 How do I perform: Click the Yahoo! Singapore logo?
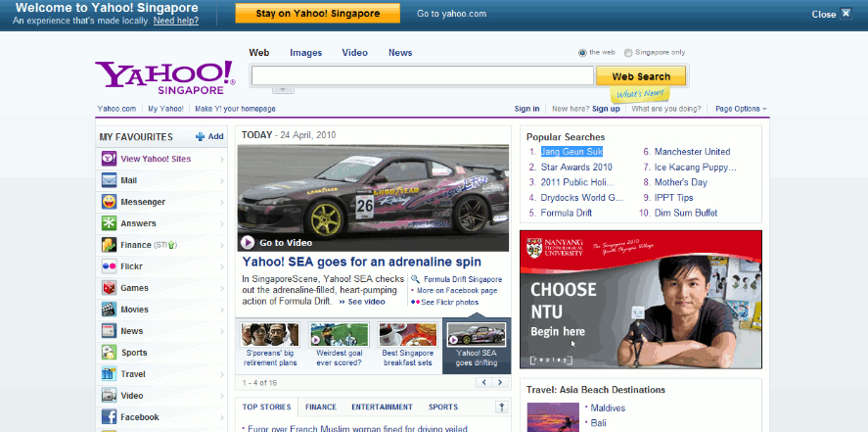[x=165, y=77]
